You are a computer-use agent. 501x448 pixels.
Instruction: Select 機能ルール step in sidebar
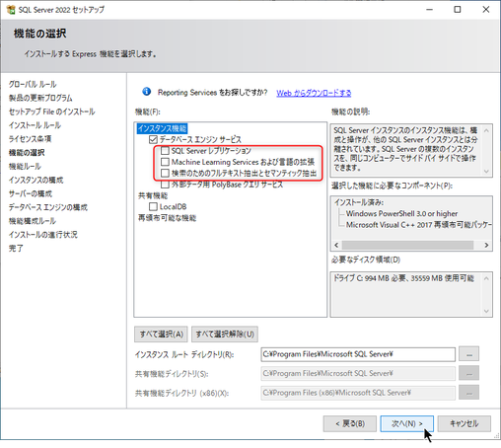click(x=25, y=167)
